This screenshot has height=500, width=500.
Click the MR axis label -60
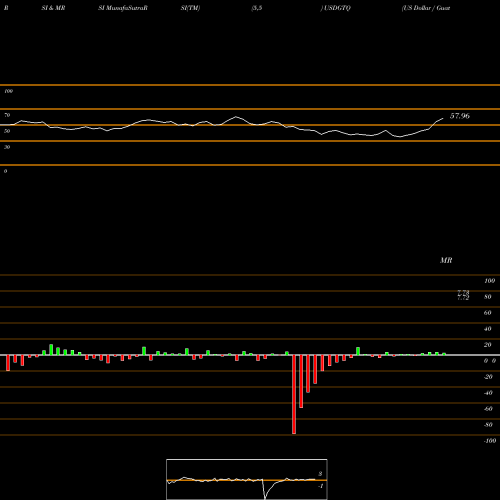[x=488, y=409]
